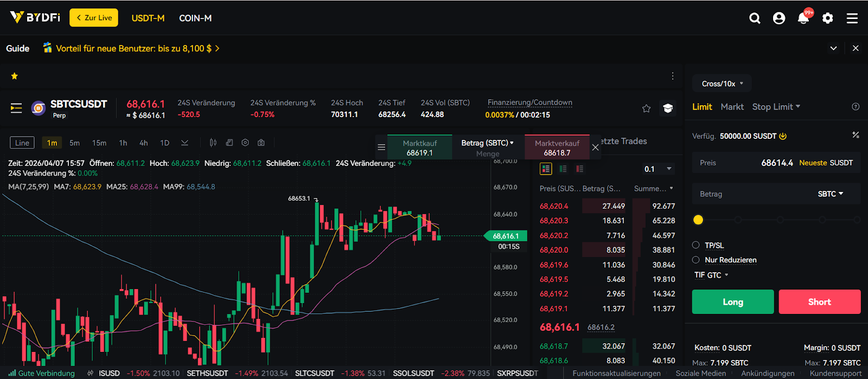Enable Nur Reduzieren option

click(696, 260)
